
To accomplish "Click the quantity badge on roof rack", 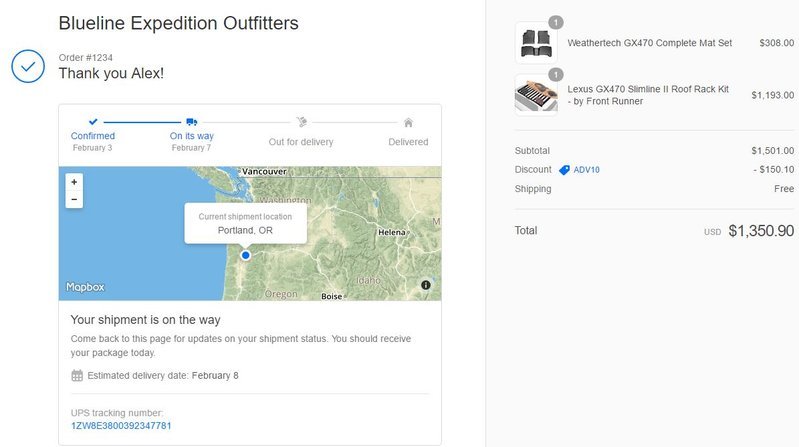I will click(x=556, y=74).
